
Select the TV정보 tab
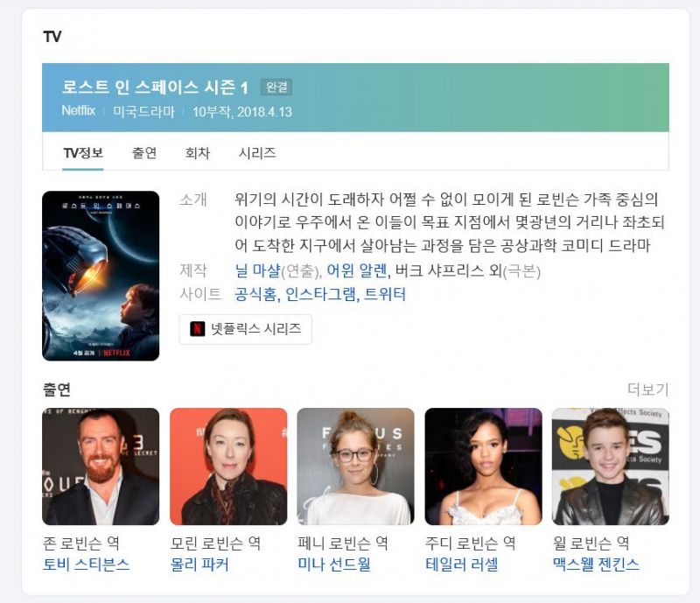(x=83, y=153)
